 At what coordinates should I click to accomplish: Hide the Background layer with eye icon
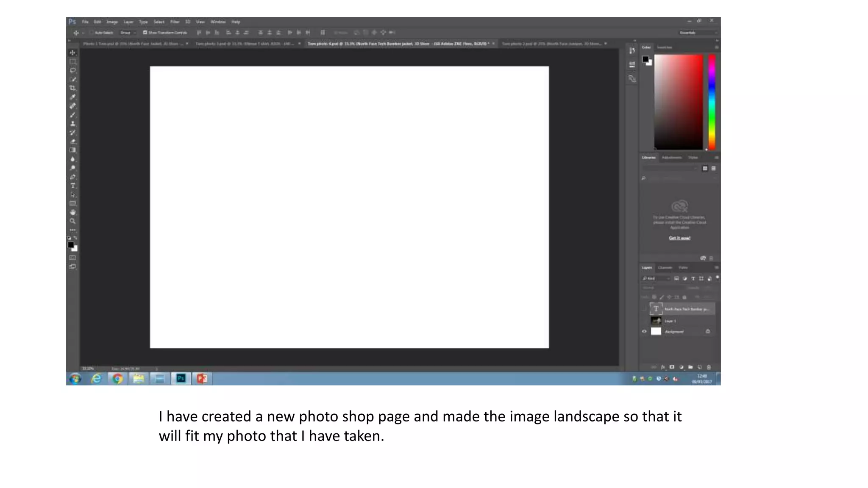click(644, 332)
